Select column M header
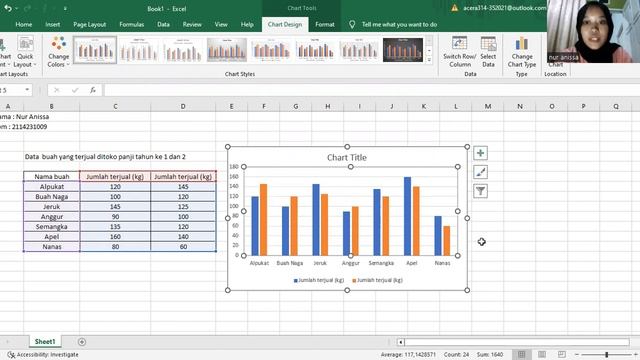640x360 pixels. (x=488, y=107)
